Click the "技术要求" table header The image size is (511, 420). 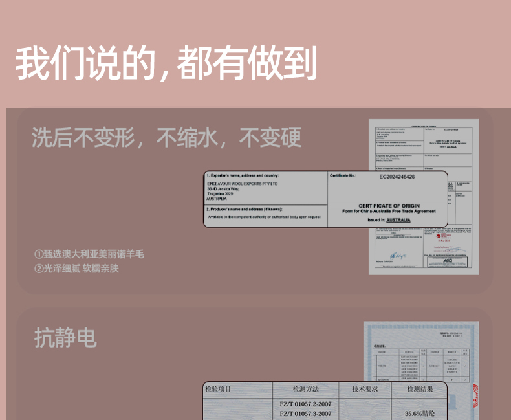coord(365,389)
